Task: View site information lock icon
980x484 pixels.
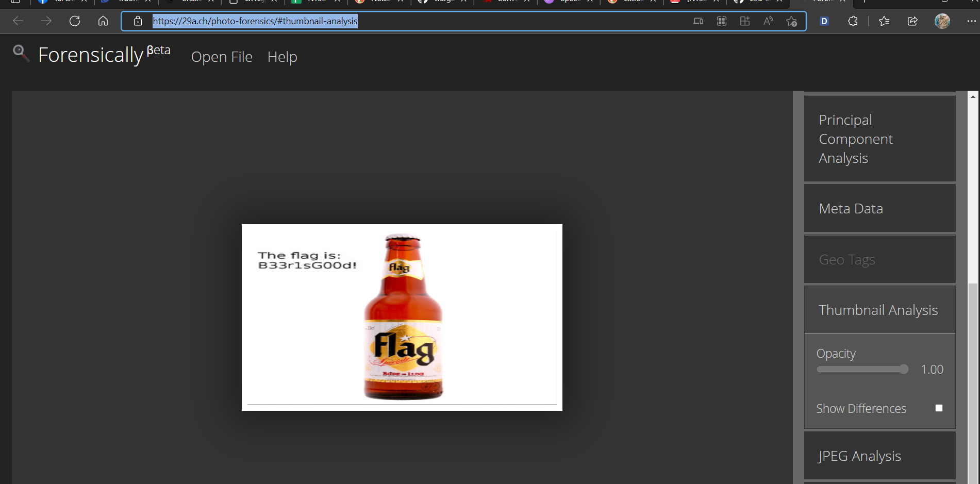Action: pos(138,21)
